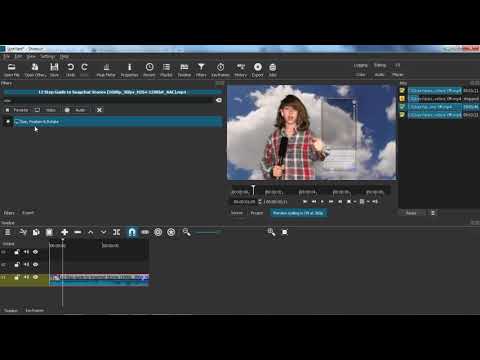Click zoom timeline to fit icon
Viewport: 480px width, 360px height.
point(285,232)
